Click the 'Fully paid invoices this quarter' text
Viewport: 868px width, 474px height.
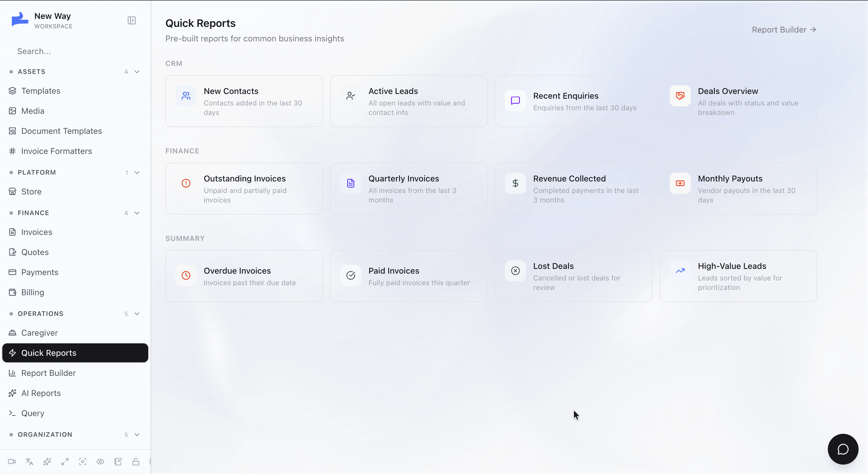pyautogui.click(x=419, y=283)
